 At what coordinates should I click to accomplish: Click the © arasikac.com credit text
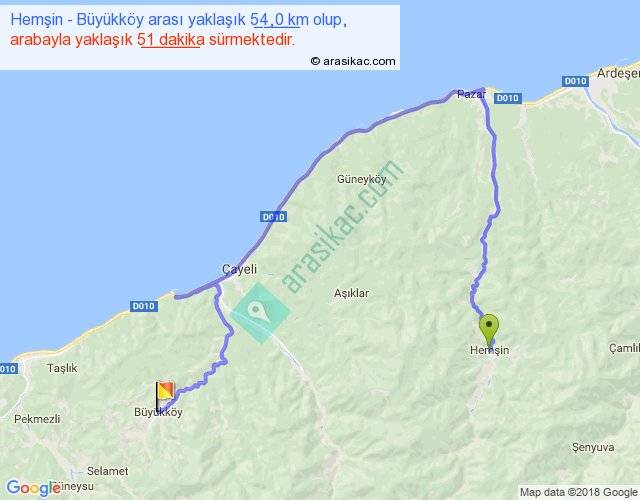pyautogui.click(x=353, y=61)
